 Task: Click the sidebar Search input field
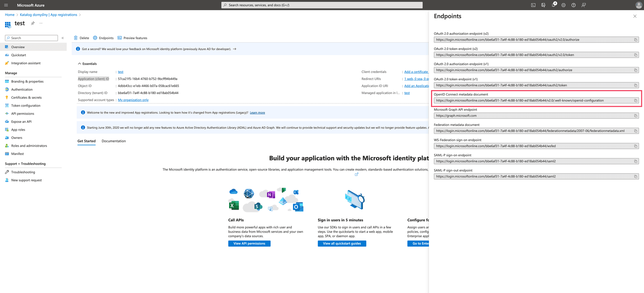[x=32, y=38]
